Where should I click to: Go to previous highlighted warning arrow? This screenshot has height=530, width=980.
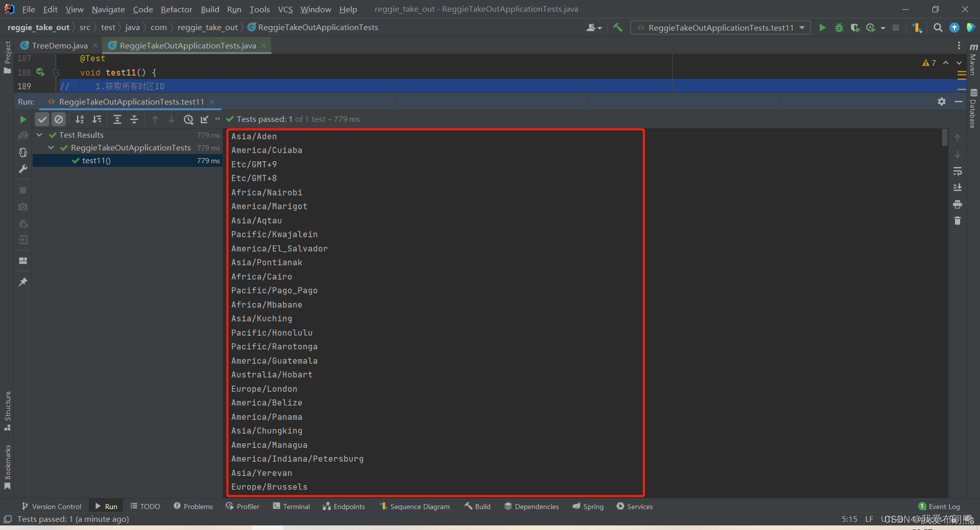pyautogui.click(x=946, y=63)
